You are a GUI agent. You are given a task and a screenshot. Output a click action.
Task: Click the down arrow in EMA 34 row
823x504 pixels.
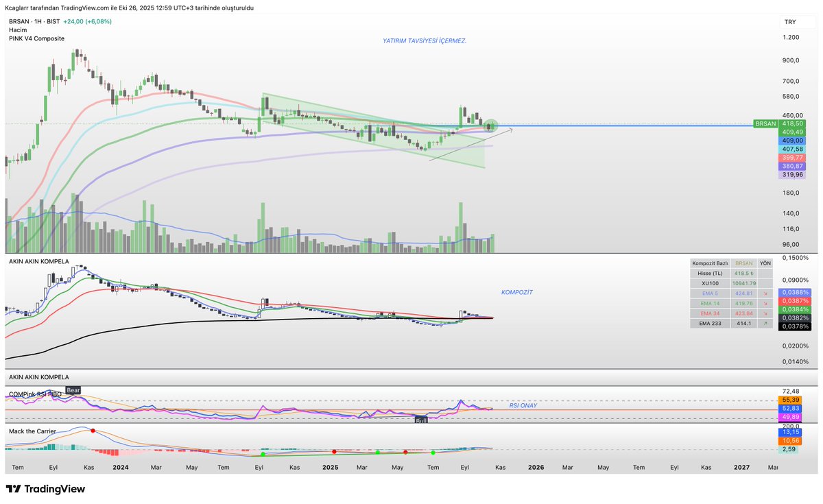click(x=765, y=313)
